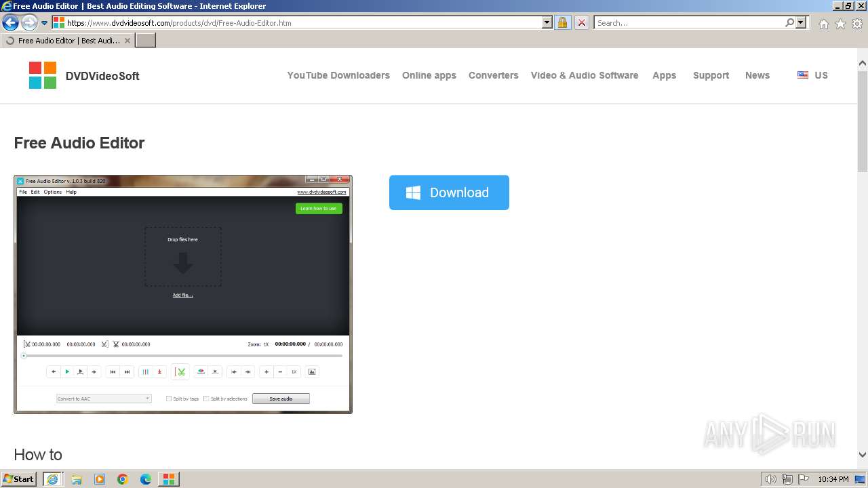Image resolution: width=868 pixels, height=488 pixels.
Task: Open the Windows Media Player taskbar icon
Action: [x=100, y=479]
